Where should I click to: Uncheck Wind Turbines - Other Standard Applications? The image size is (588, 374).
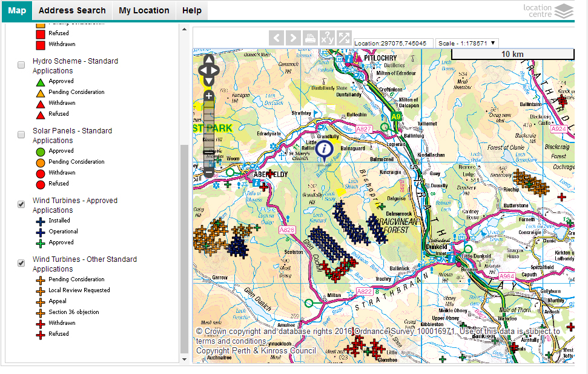[x=21, y=263]
